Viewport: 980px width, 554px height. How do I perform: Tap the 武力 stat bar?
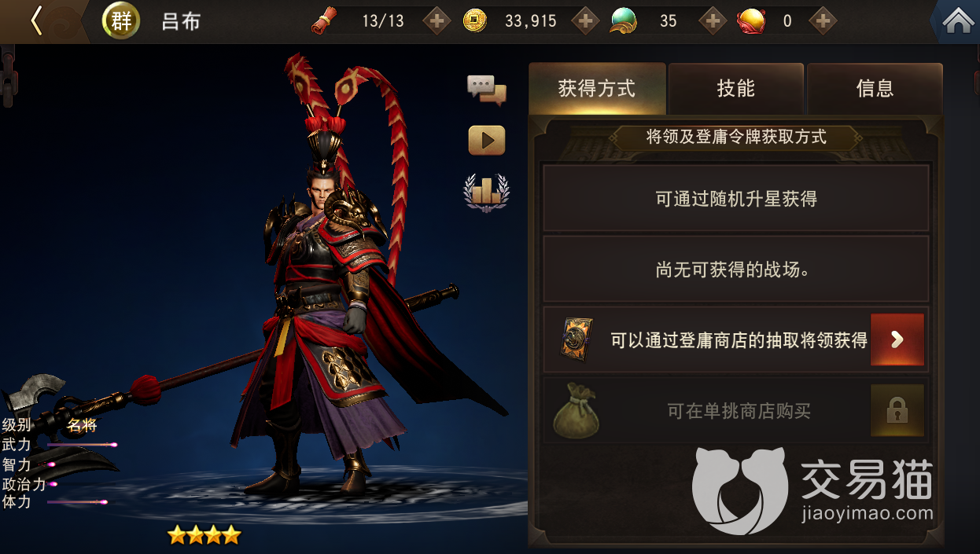click(x=82, y=445)
